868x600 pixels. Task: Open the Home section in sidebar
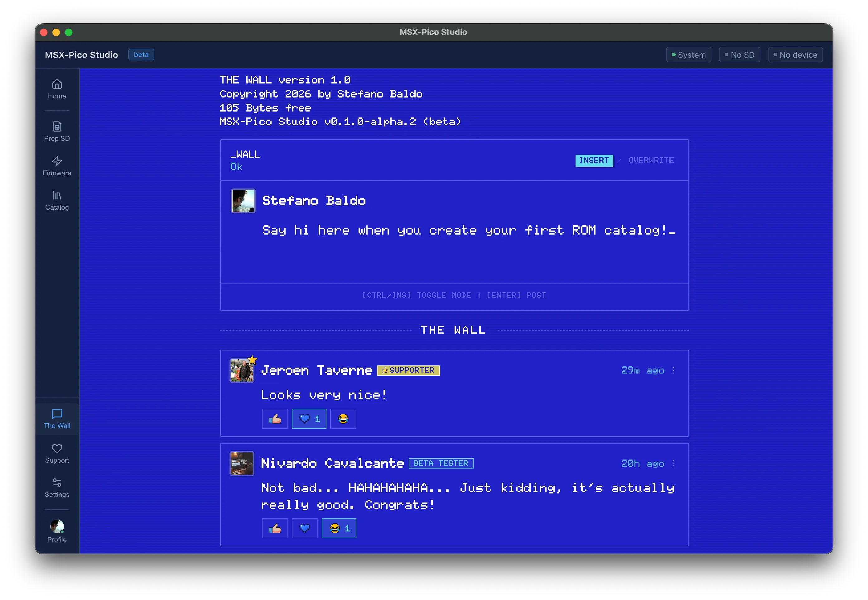point(57,89)
